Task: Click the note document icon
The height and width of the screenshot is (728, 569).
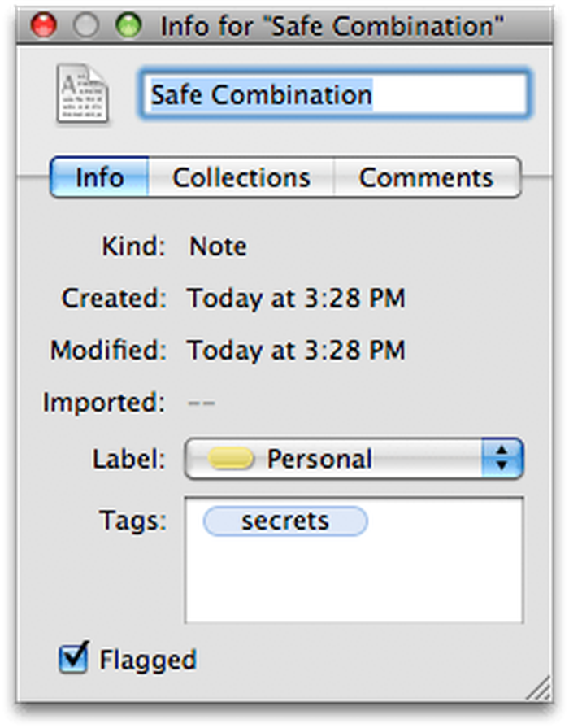Action: [x=83, y=94]
